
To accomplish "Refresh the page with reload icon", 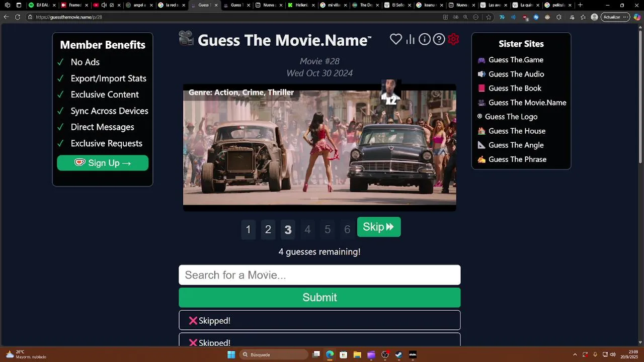I will [18, 17].
